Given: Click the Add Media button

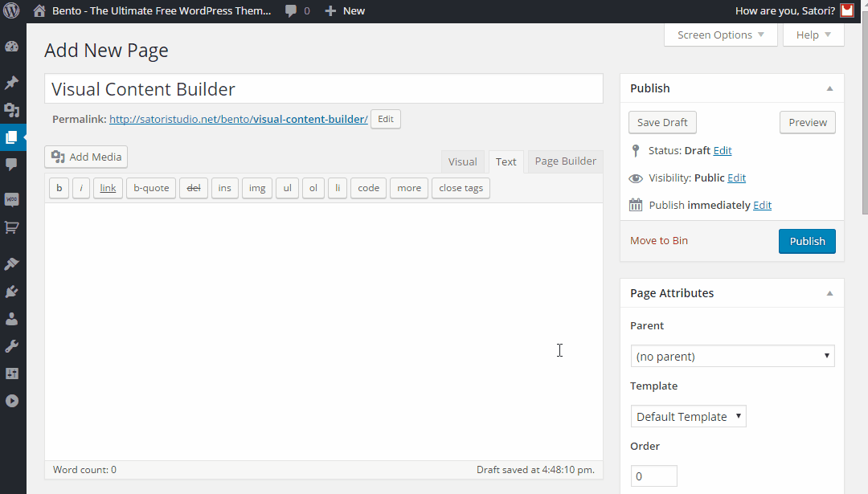Looking at the screenshot, I should [x=86, y=157].
